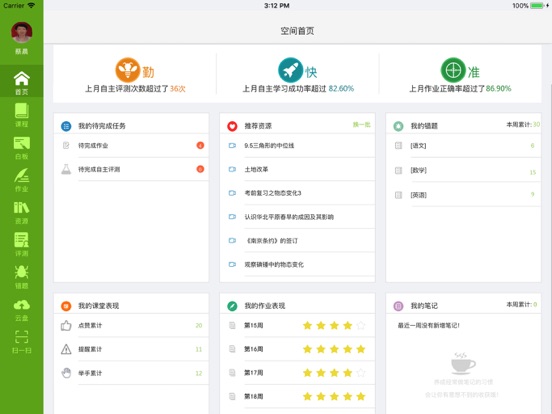The image size is (552, 414).
Task: Open [英语] wrong-questions row
Action: [x=463, y=195]
